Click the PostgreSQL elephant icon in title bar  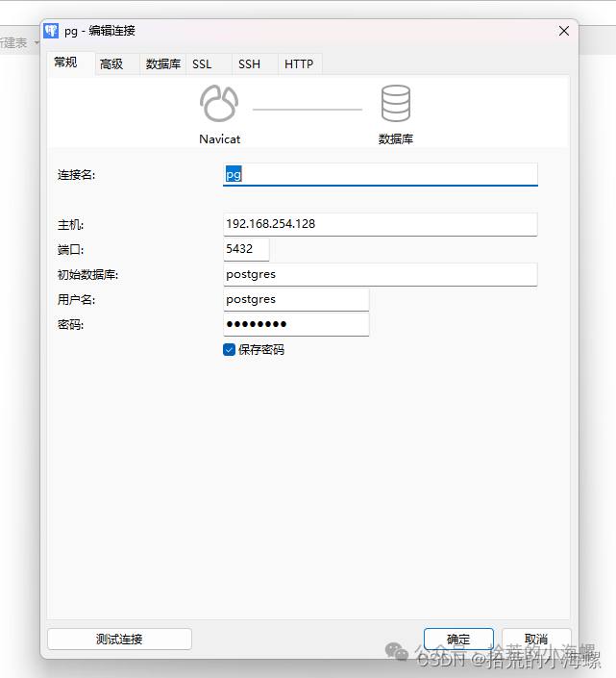[x=51, y=31]
